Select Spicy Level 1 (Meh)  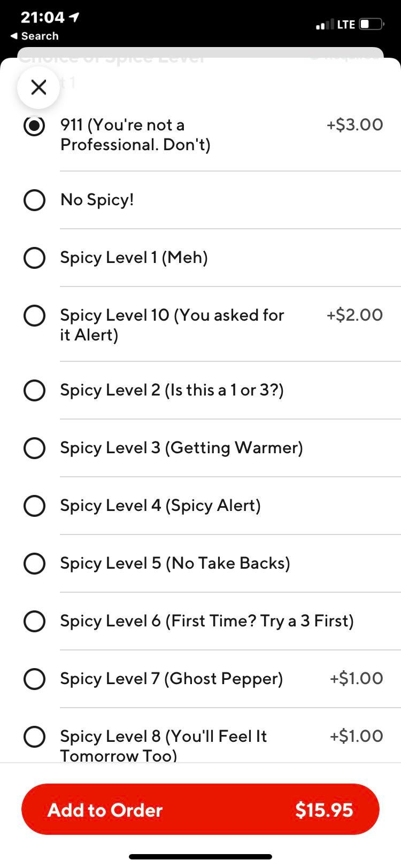pyautogui.click(x=34, y=258)
